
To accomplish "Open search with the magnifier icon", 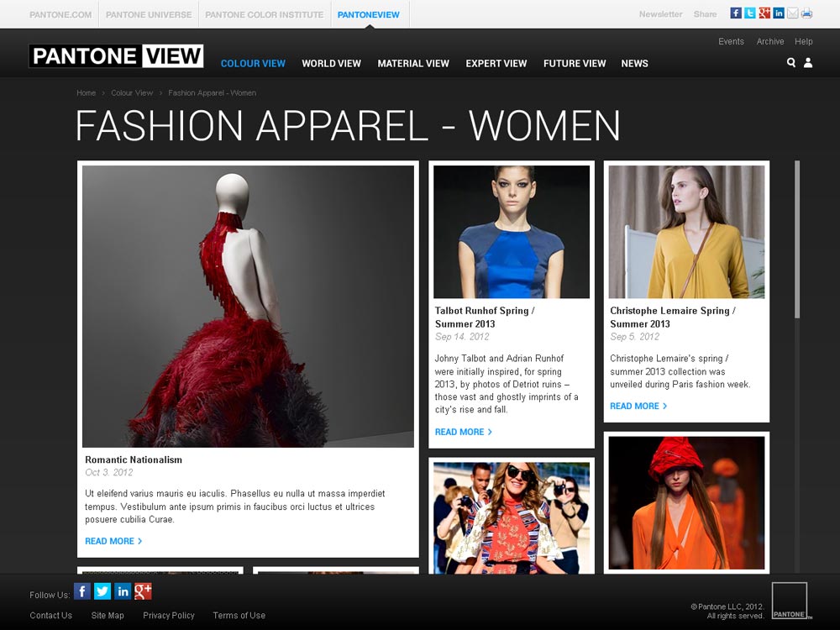I will [790, 63].
